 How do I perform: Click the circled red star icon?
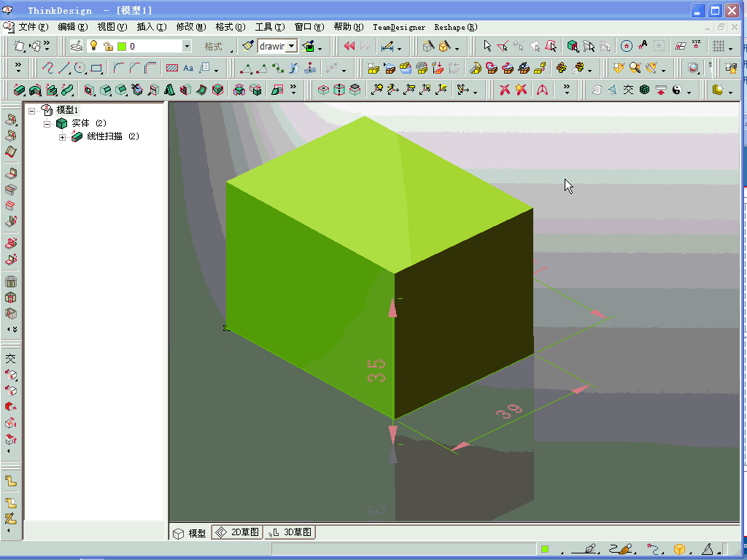627,46
